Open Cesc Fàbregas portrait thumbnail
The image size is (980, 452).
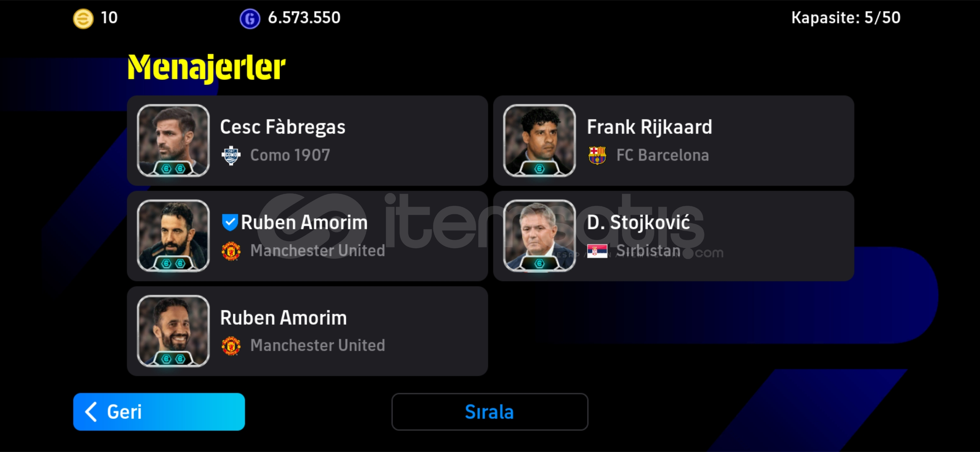(x=173, y=141)
